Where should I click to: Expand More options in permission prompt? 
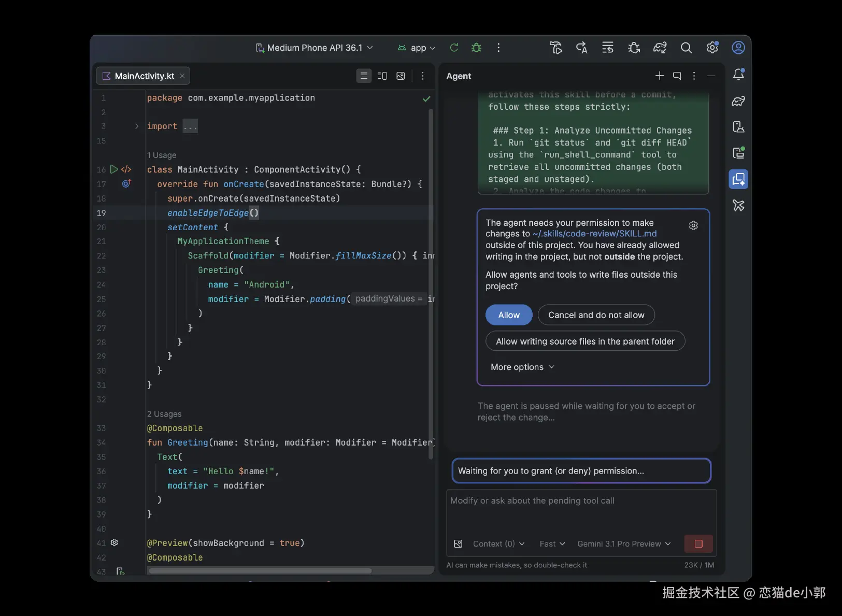523,367
